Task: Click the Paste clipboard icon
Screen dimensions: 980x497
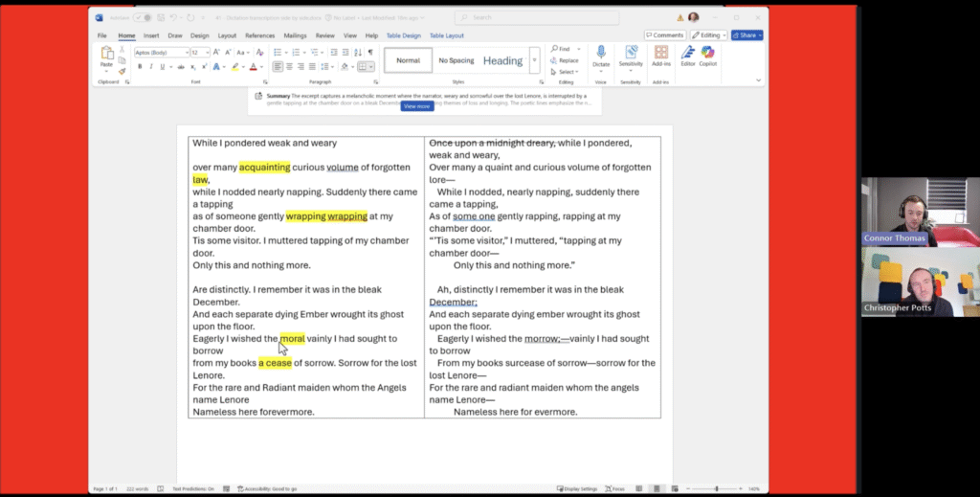Action: 107,54
